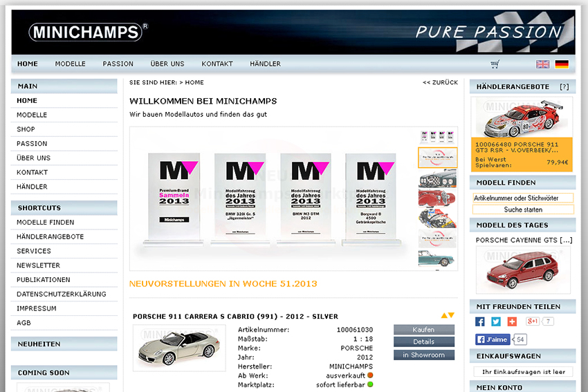Open the red Porsche 911 GT3 RSR dealer offer image
The height and width of the screenshot is (392, 588).
pyautogui.click(x=522, y=118)
